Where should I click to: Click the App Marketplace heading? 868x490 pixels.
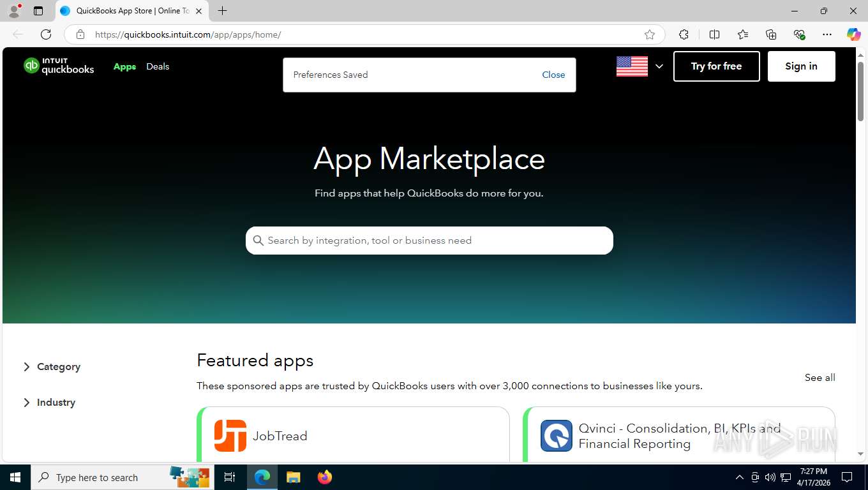(x=429, y=159)
